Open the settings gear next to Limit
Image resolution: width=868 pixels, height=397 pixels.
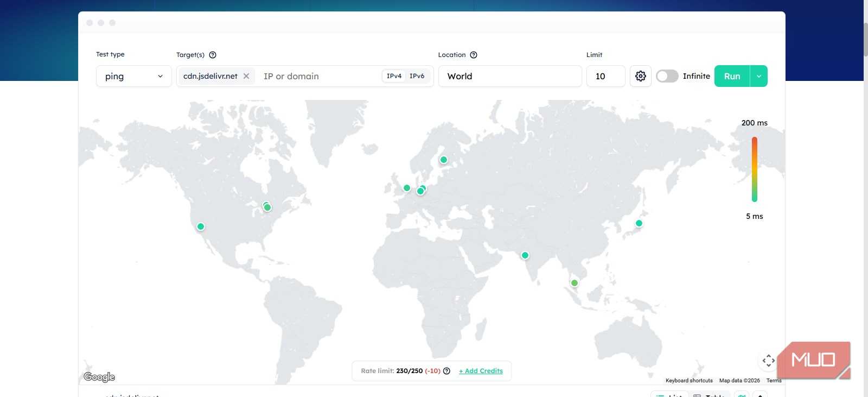641,76
